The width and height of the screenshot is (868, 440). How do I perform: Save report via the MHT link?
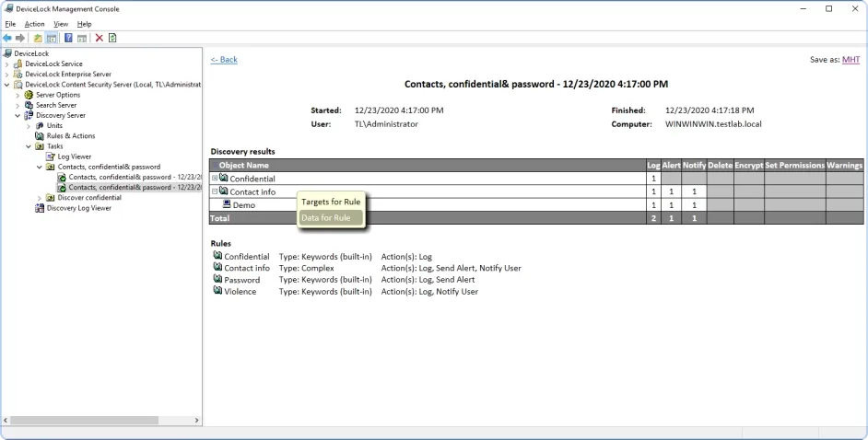coord(850,59)
